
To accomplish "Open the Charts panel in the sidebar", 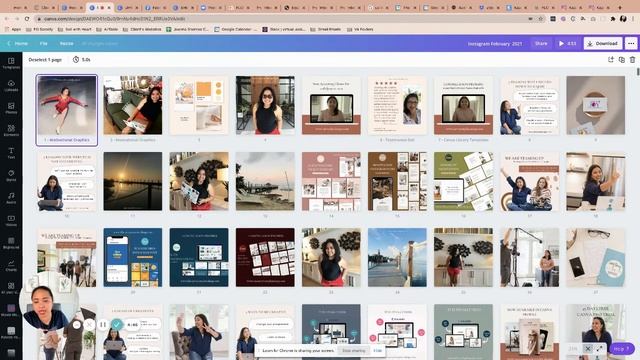I will [11, 266].
